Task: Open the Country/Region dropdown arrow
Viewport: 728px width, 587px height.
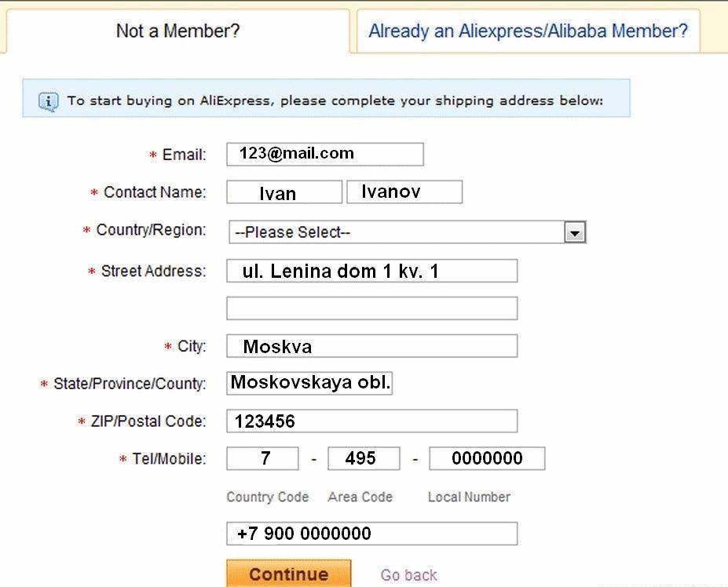Action: click(x=575, y=232)
